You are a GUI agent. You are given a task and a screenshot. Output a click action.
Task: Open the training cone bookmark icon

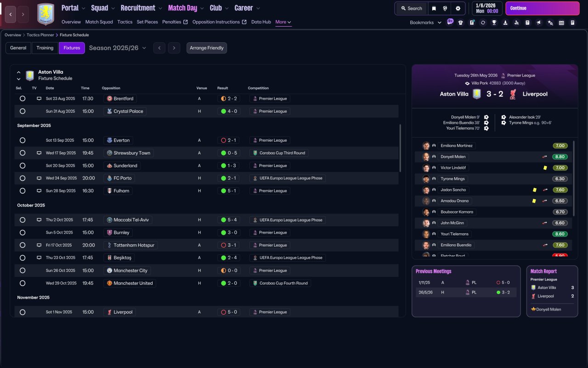505,23
